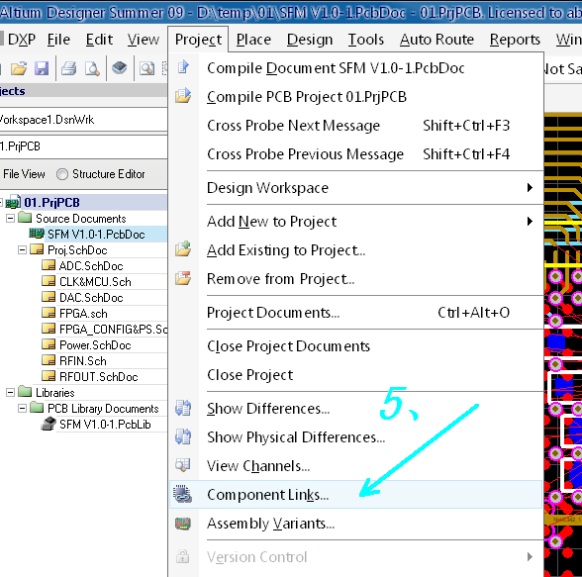The image size is (582, 577).
Task: Open the View menu
Action: click(x=143, y=39)
